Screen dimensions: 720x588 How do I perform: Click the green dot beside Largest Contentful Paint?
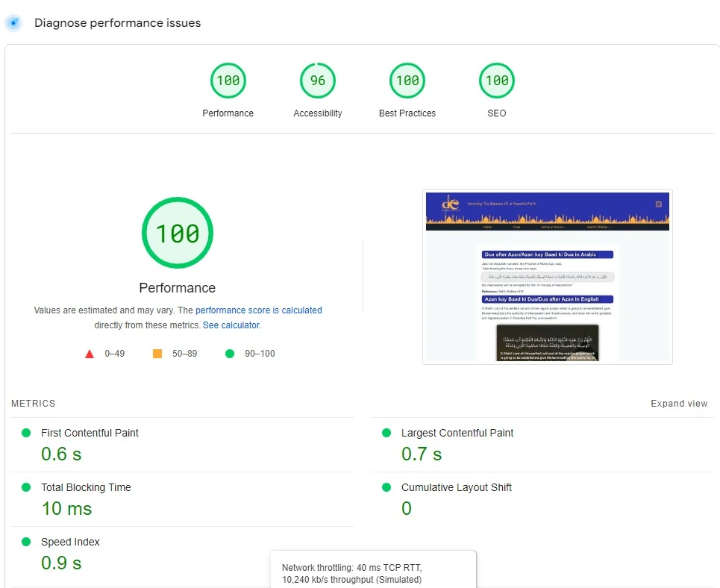[x=386, y=433]
